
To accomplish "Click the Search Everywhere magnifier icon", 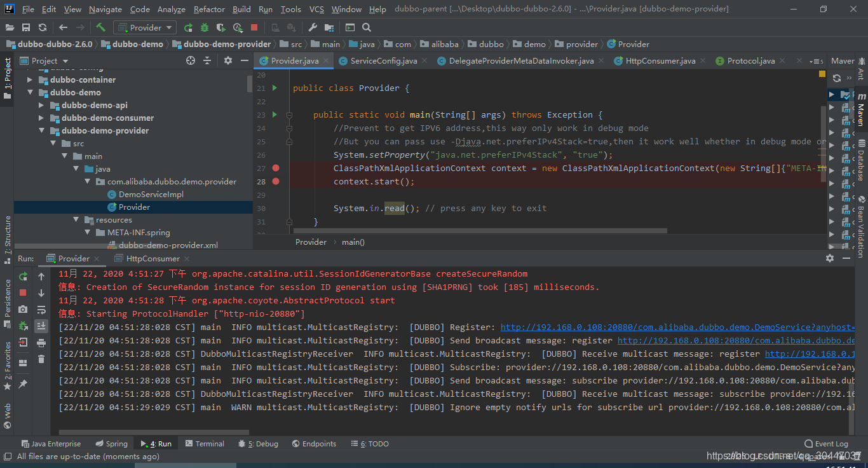I will tap(367, 27).
